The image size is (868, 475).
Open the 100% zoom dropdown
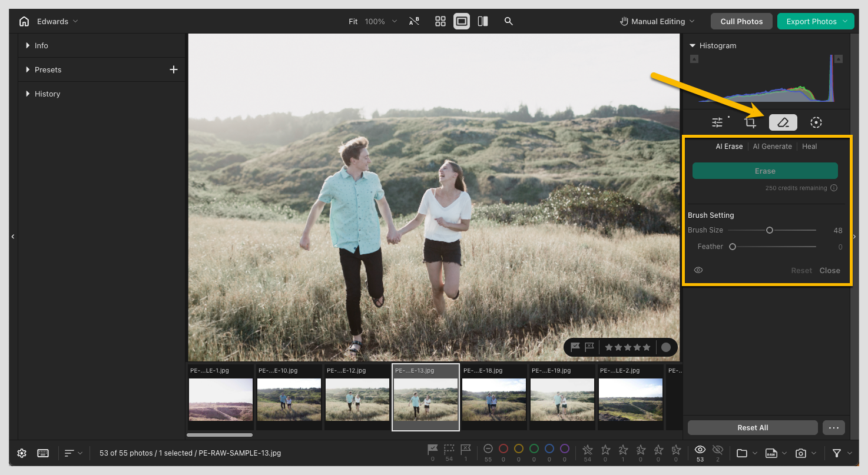pyautogui.click(x=380, y=21)
